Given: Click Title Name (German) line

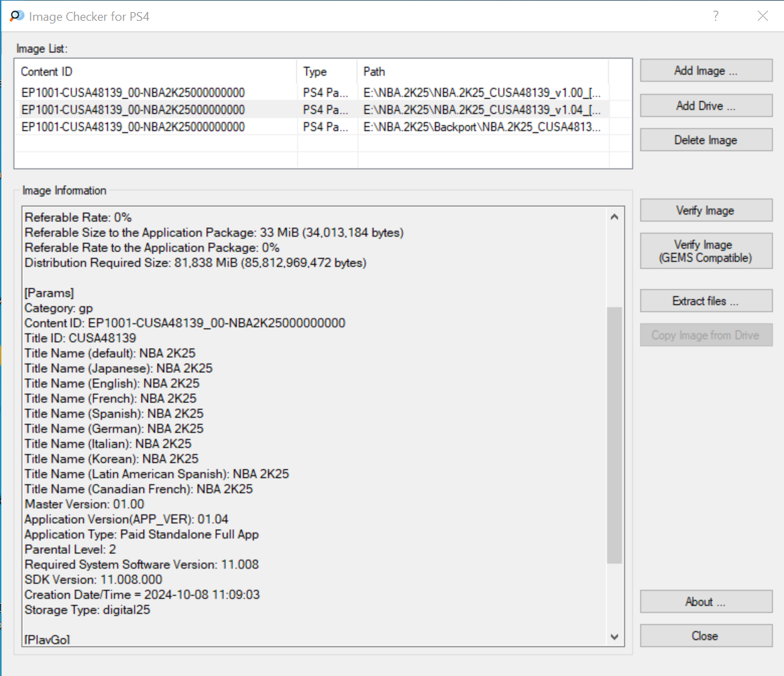Looking at the screenshot, I should point(115,429).
